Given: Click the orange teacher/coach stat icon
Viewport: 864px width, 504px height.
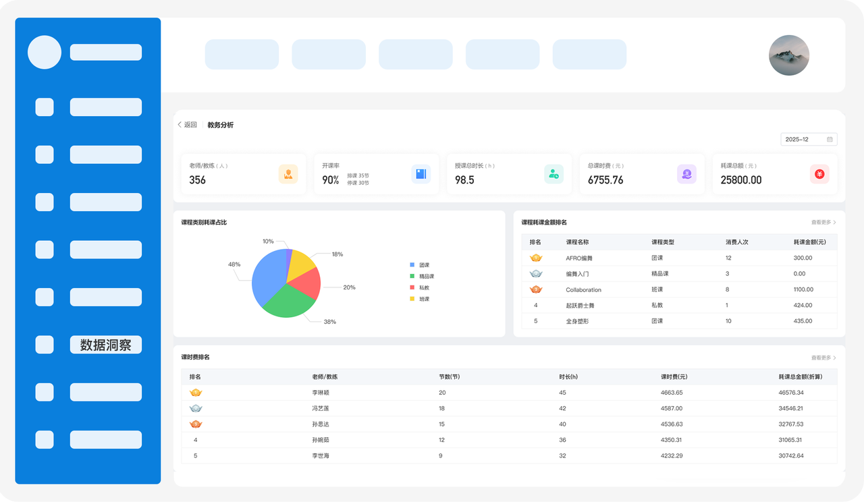Looking at the screenshot, I should click(x=288, y=174).
